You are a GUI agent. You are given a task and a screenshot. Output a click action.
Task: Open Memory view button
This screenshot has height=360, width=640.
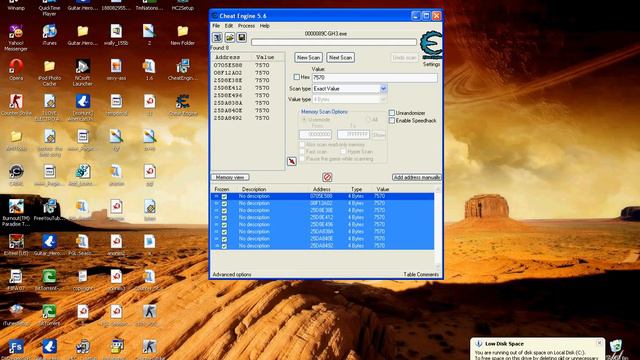pos(230,177)
